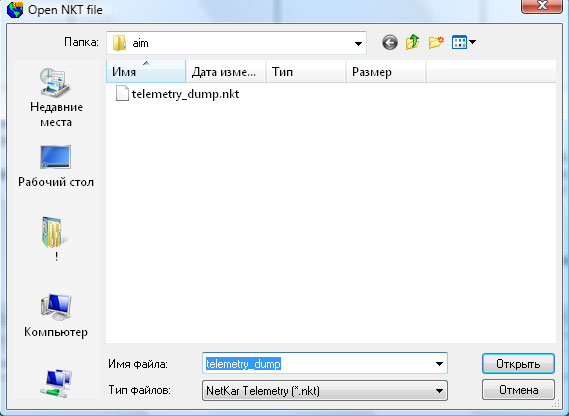
Task: Sort by Дата изменения column header
Action: 226,72
